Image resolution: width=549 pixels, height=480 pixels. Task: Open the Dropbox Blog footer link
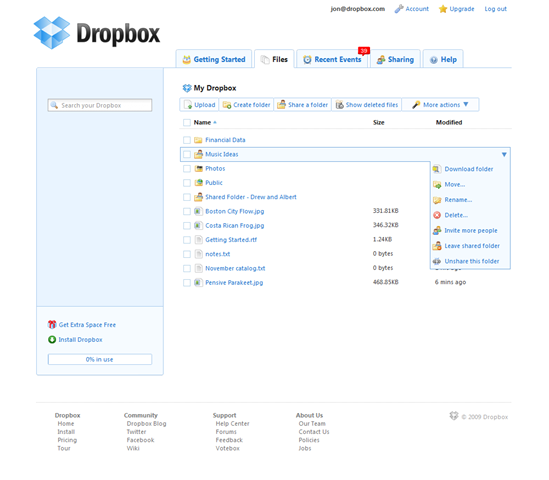coord(146,423)
